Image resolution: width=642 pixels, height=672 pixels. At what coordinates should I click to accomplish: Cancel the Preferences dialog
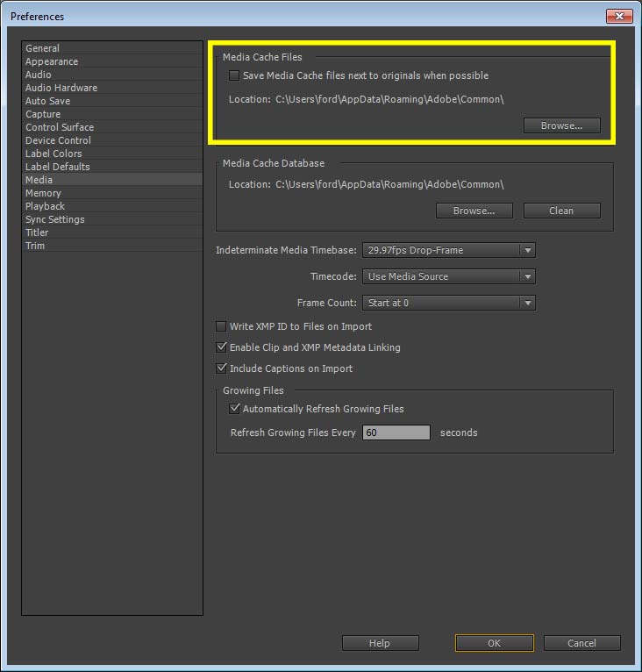click(581, 643)
